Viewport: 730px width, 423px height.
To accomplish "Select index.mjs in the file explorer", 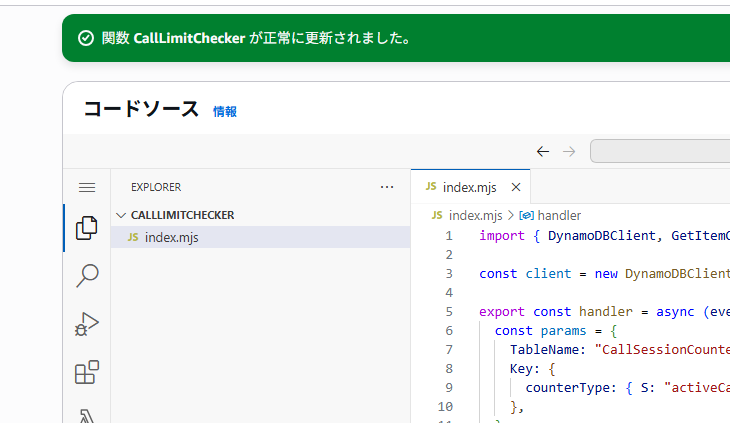I will pyautogui.click(x=171, y=237).
